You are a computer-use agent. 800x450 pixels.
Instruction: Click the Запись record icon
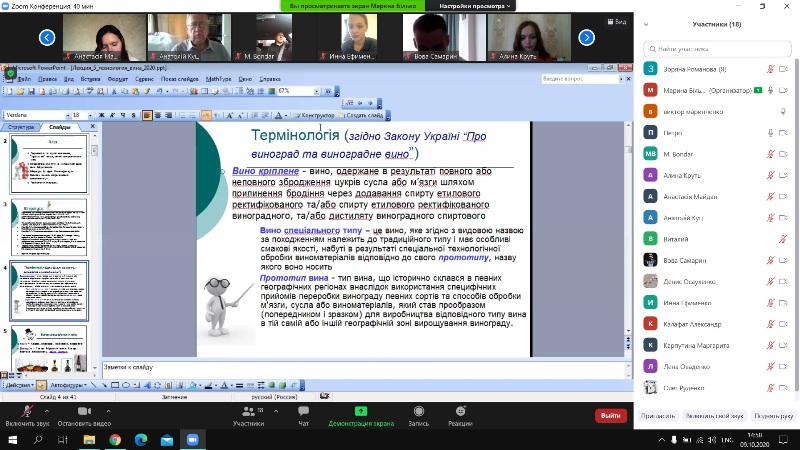pos(419,411)
